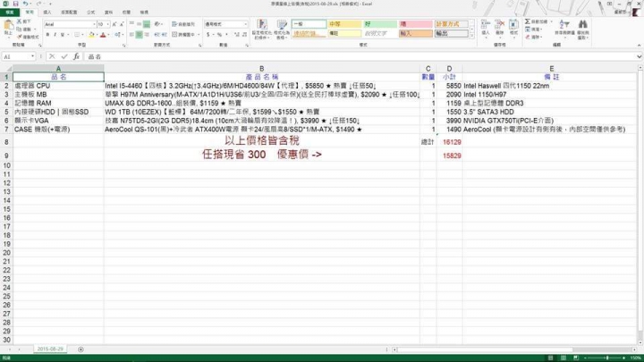Image resolution: width=644 pixels, height=362 pixels.
Task: Apply the red font color A
Action: pos(103,35)
